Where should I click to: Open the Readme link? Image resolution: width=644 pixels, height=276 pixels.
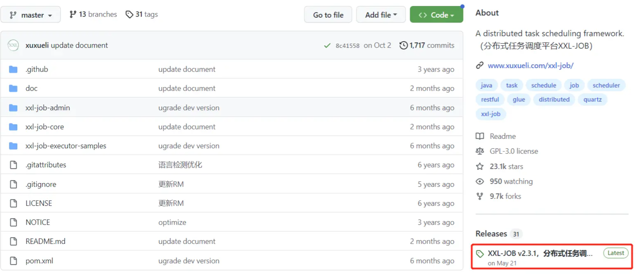tap(503, 136)
